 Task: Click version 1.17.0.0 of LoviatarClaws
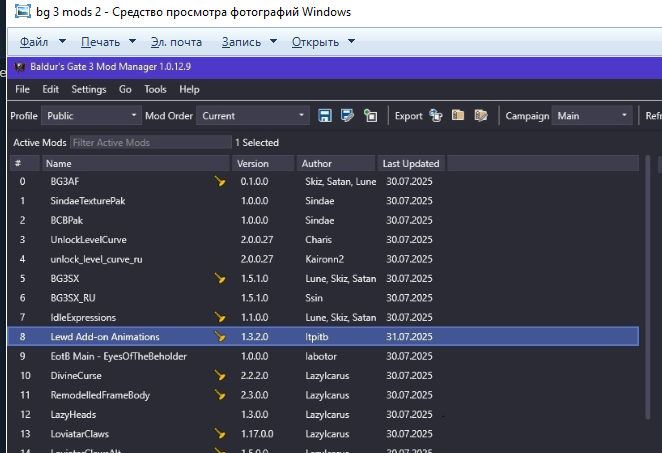(257, 434)
